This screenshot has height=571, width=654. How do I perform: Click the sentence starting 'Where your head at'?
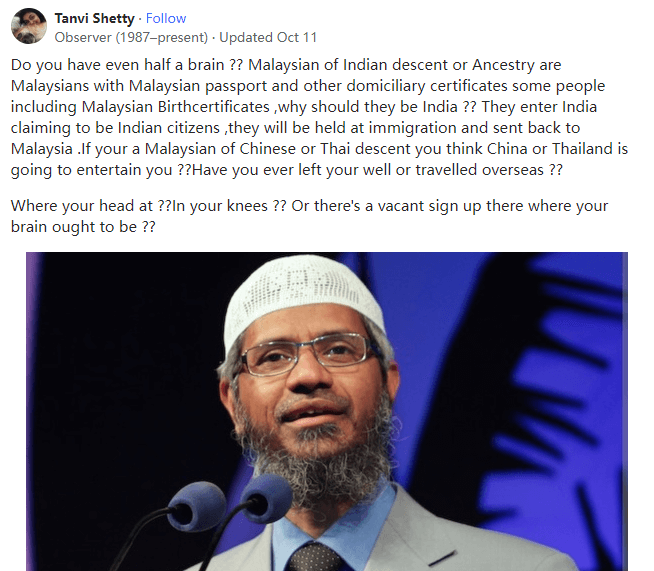(91, 206)
